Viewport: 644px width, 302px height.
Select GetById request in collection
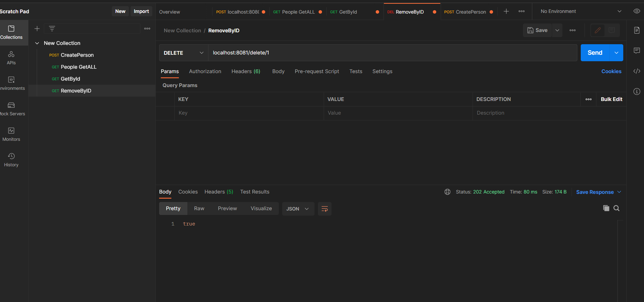(92, 79)
